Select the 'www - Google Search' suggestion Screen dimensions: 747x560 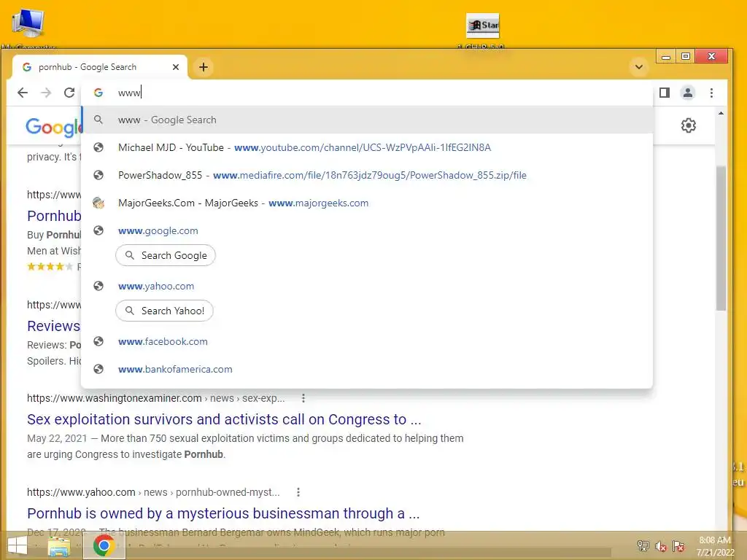pos(367,120)
